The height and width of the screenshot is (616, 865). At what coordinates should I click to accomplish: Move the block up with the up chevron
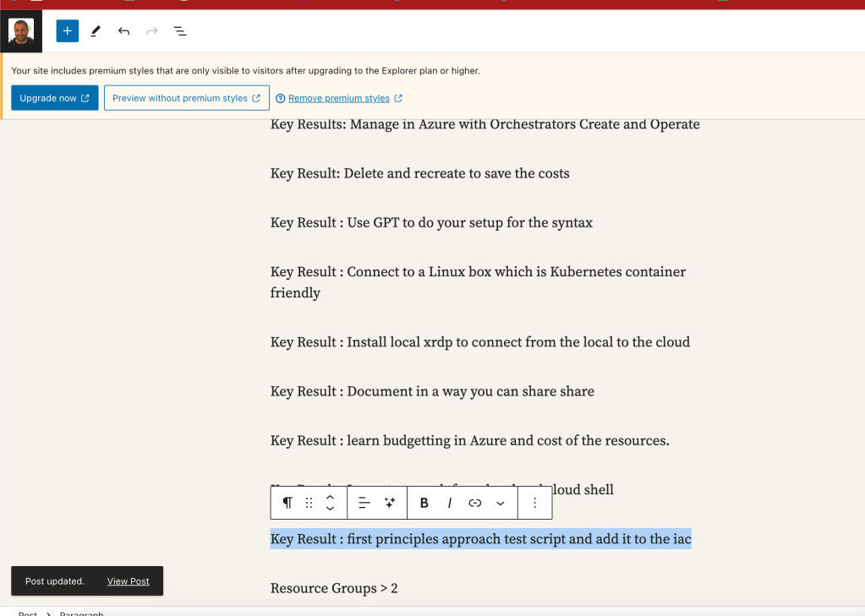[330, 497]
